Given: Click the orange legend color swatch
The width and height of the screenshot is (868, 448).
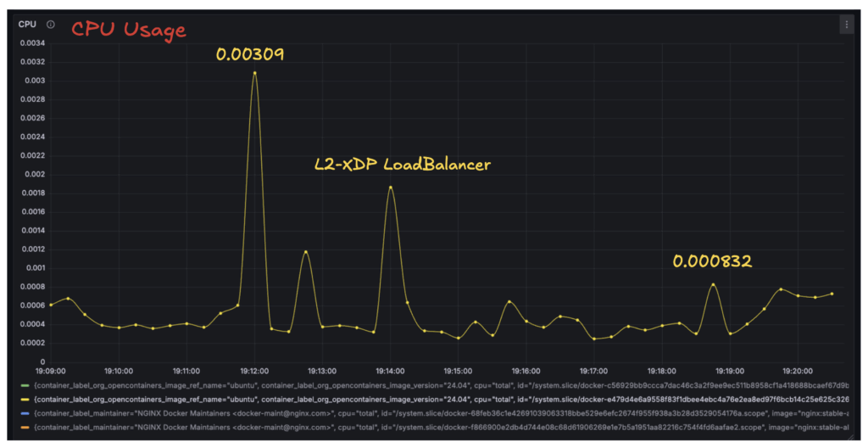Looking at the screenshot, I should (25, 427).
